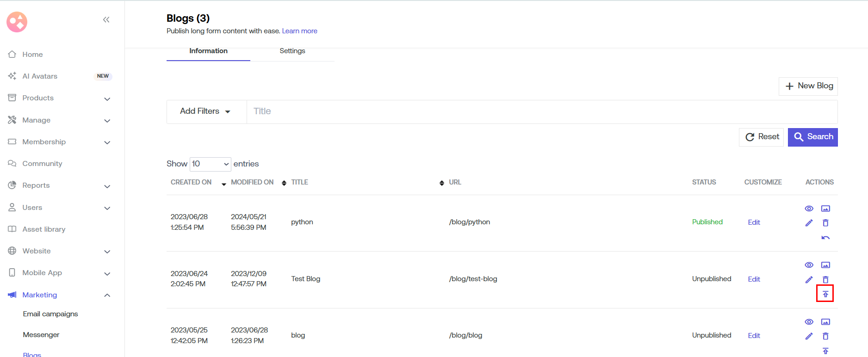Viewport: 868px width, 357px height.
Task: Click pencil icon for Test Blog row
Action: pos(809,280)
